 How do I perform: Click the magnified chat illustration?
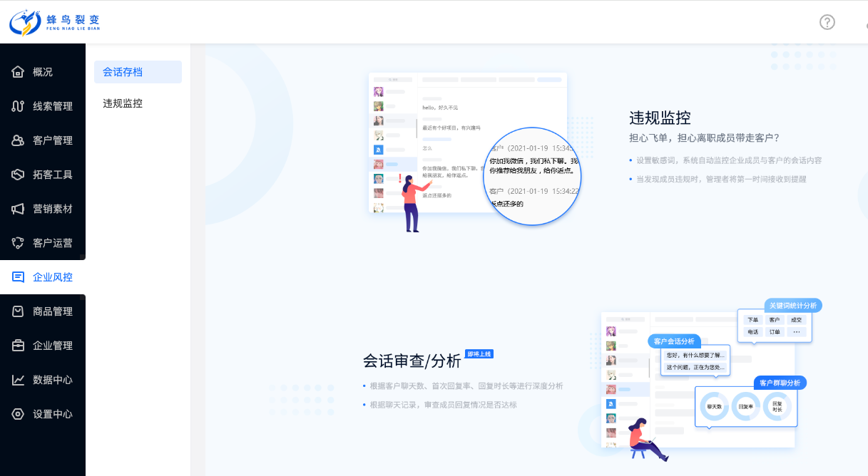click(x=533, y=176)
